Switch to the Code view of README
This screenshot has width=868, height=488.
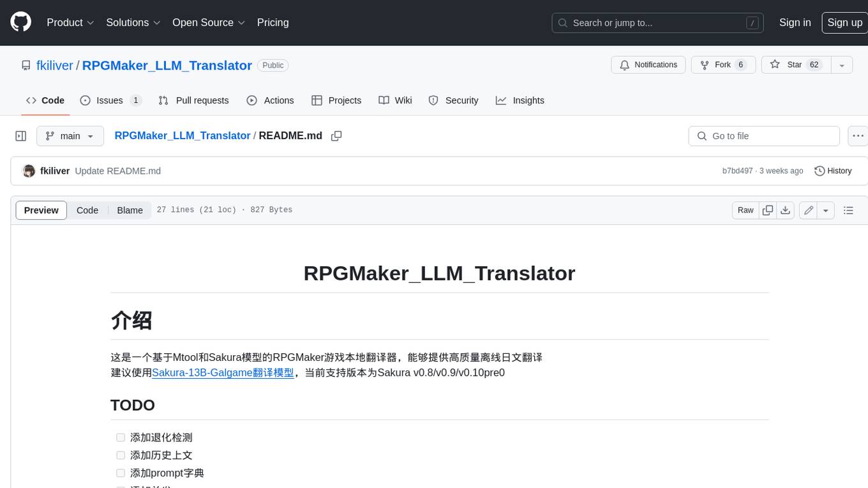pyautogui.click(x=87, y=210)
